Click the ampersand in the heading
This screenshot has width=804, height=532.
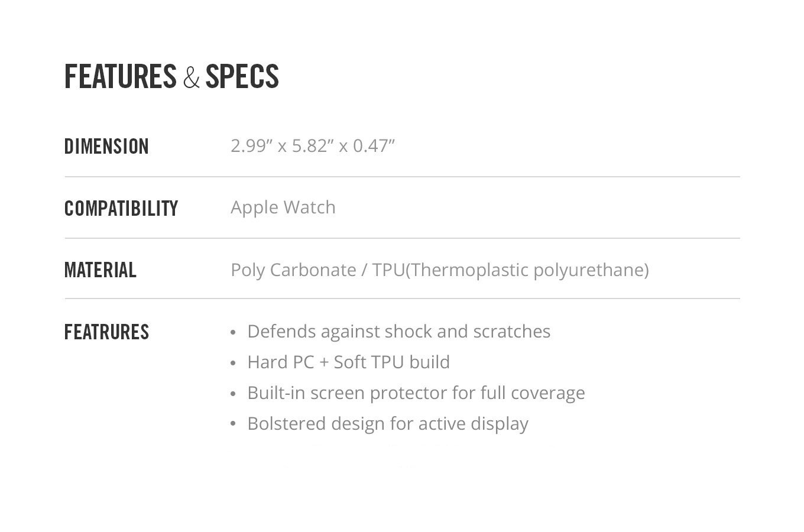192,78
